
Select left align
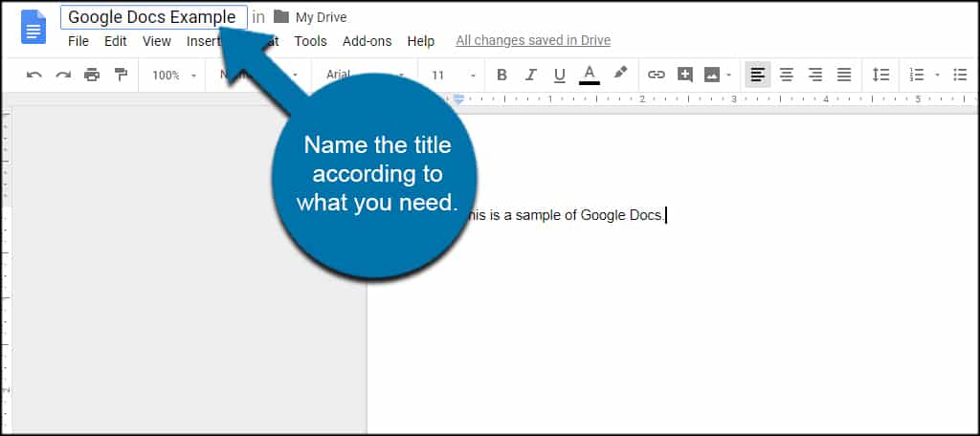coord(758,75)
